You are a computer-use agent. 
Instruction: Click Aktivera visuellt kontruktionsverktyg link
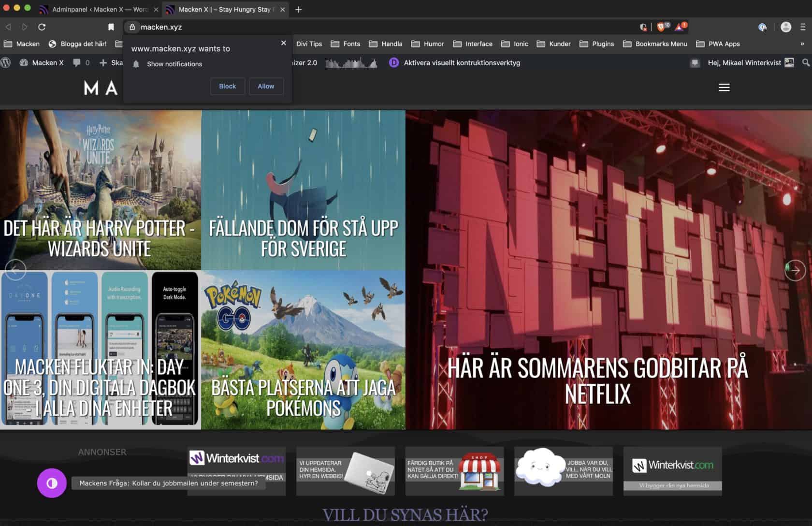tap(462, 62)
